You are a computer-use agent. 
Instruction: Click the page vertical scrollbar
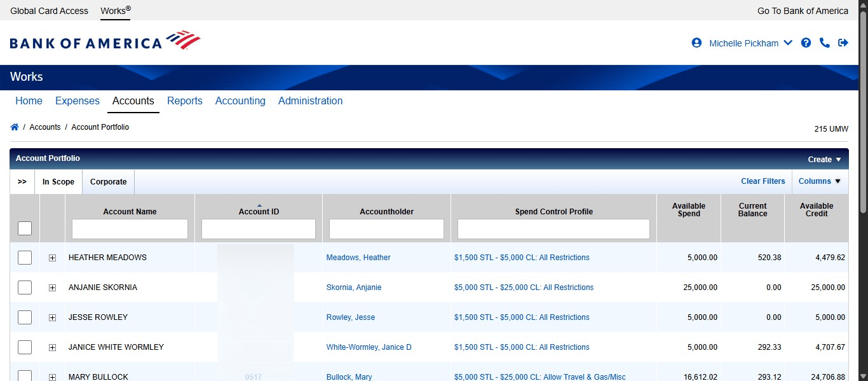click(863, 111)
